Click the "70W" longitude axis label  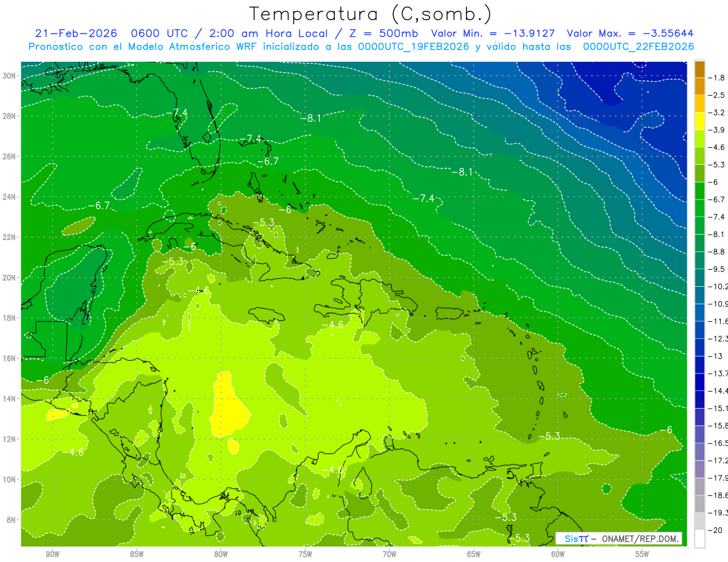click(x=389, y=554)
